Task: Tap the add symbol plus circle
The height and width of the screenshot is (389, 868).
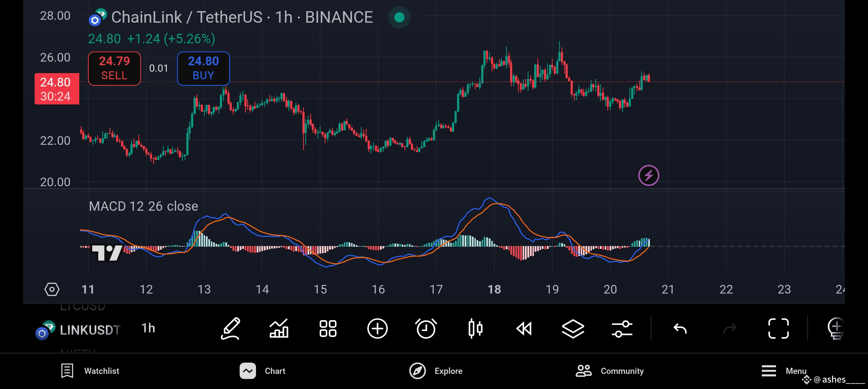Action: pos(377,328)
